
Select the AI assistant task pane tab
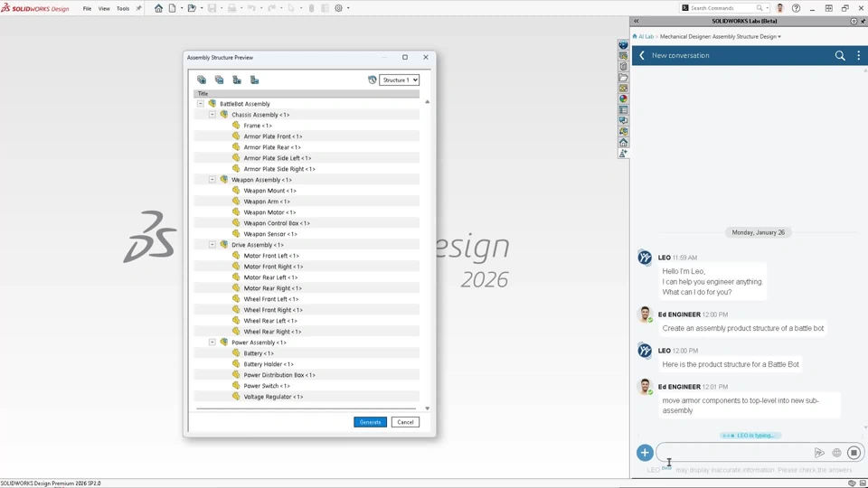coord(623,154)
